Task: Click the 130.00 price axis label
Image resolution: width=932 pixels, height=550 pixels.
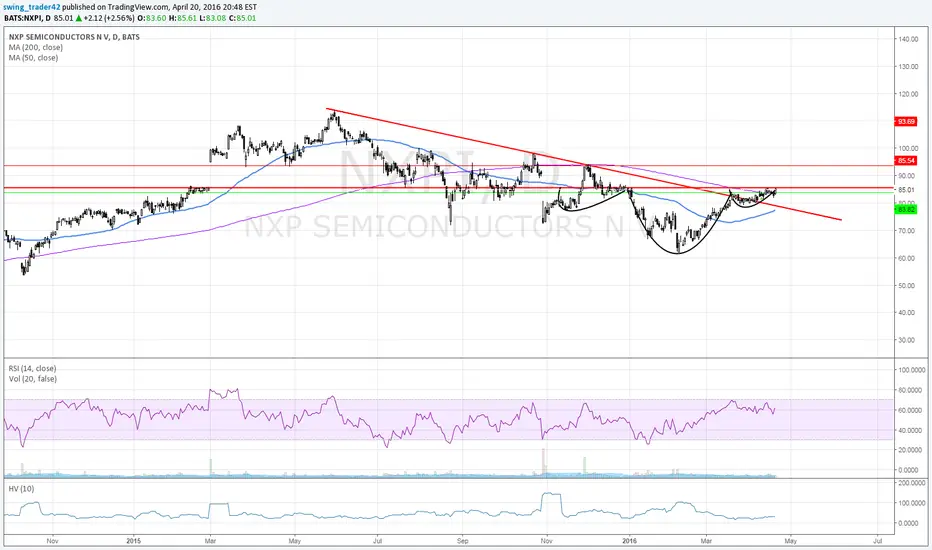Action: (908, 67)
